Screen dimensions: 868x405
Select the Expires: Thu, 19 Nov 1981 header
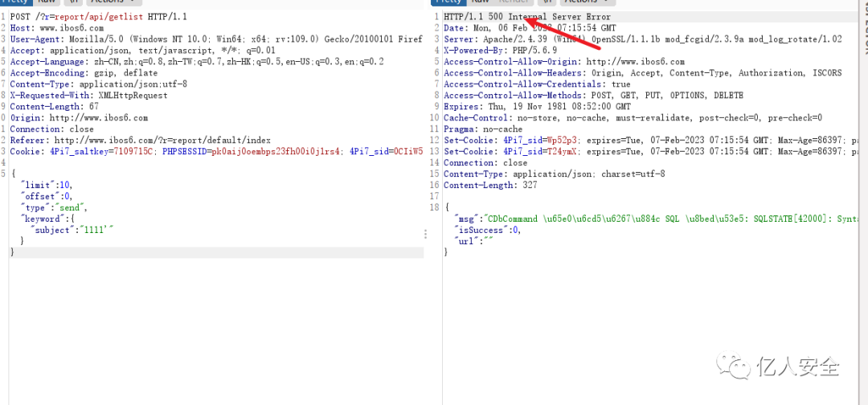(537, 106)
